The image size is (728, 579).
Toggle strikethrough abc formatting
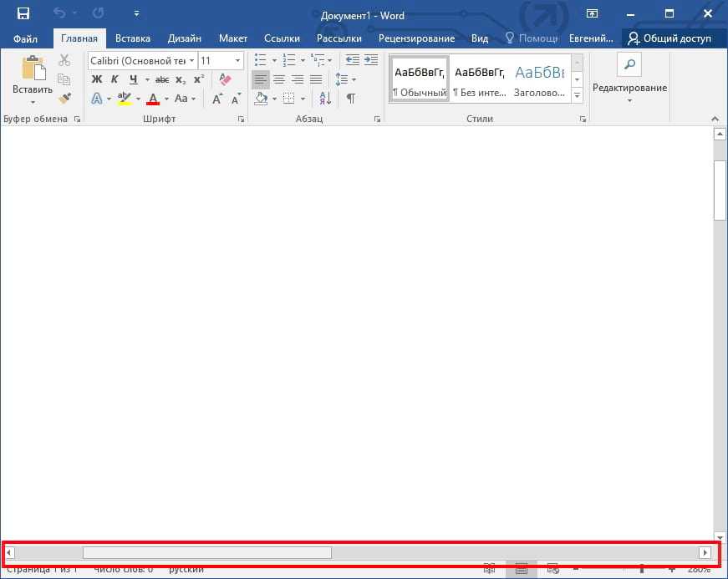[162, 79]
